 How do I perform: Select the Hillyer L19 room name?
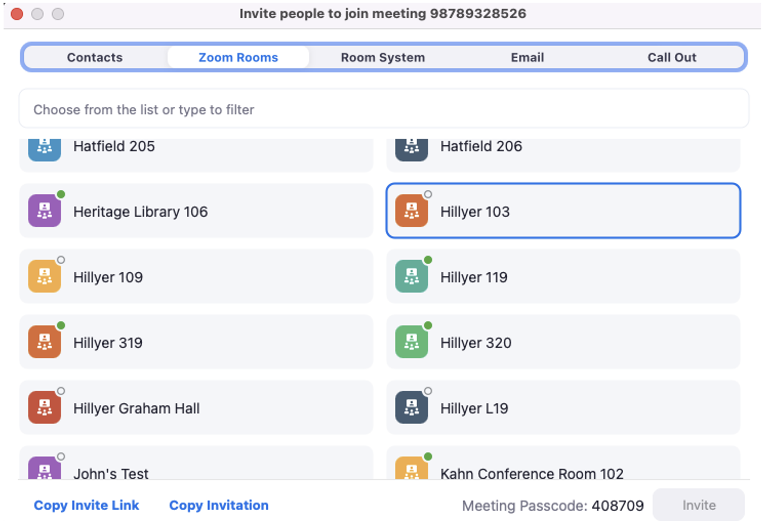click(x=474, y=408)
